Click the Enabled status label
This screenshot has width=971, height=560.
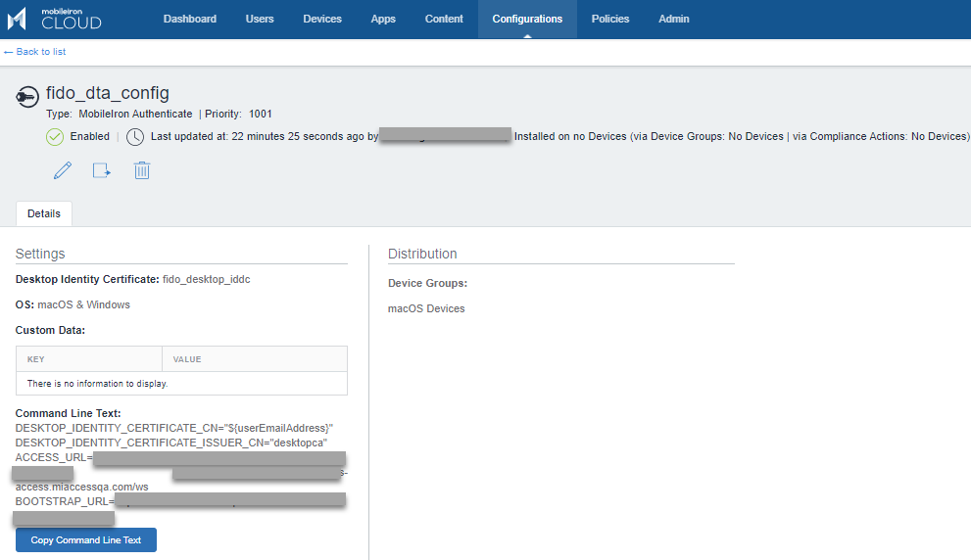tap(90, 137)
